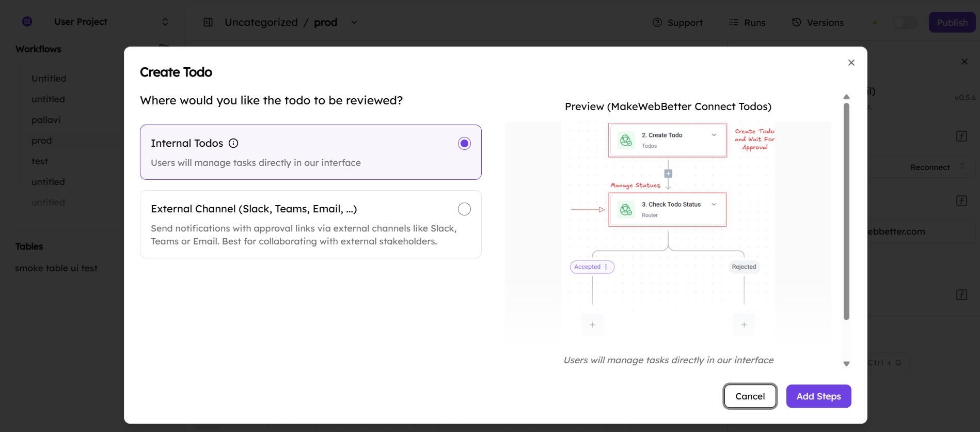The image size is (980, 432).
Task: Select the Internal Todos radio option
Action: pos(464,143)
